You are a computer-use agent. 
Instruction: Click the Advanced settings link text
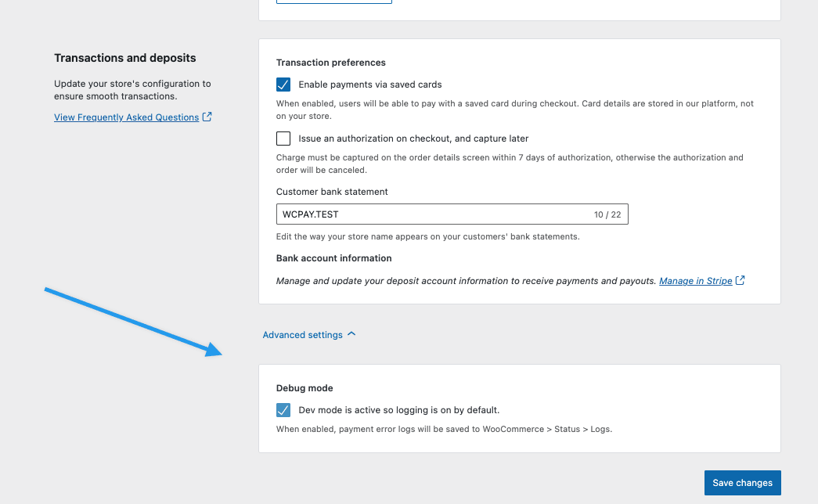303,334
